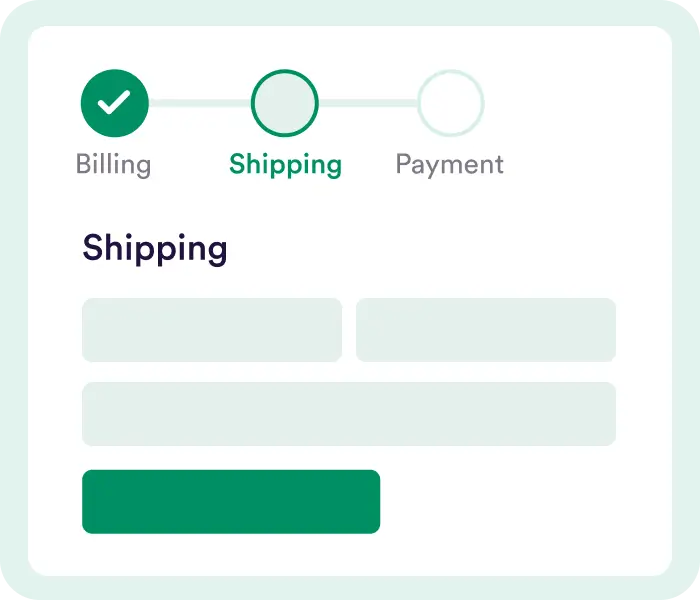Focus the right input field under Shipping
Screen dimensions: 700x600
486,330
